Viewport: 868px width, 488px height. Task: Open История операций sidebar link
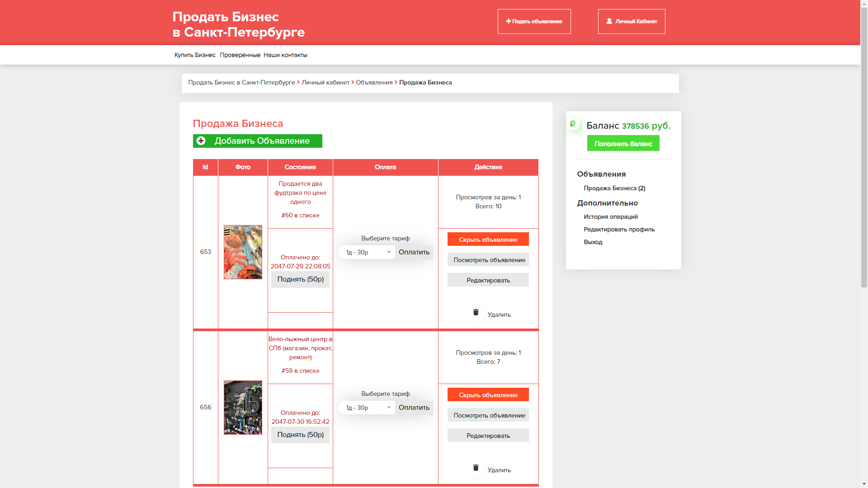(x=610, y=217)
